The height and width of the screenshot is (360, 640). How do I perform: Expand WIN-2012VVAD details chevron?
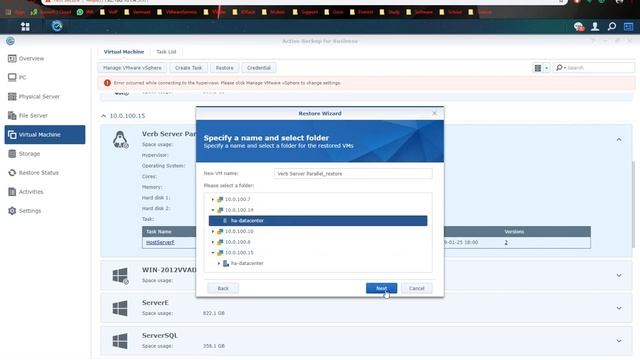pos(619,276)
